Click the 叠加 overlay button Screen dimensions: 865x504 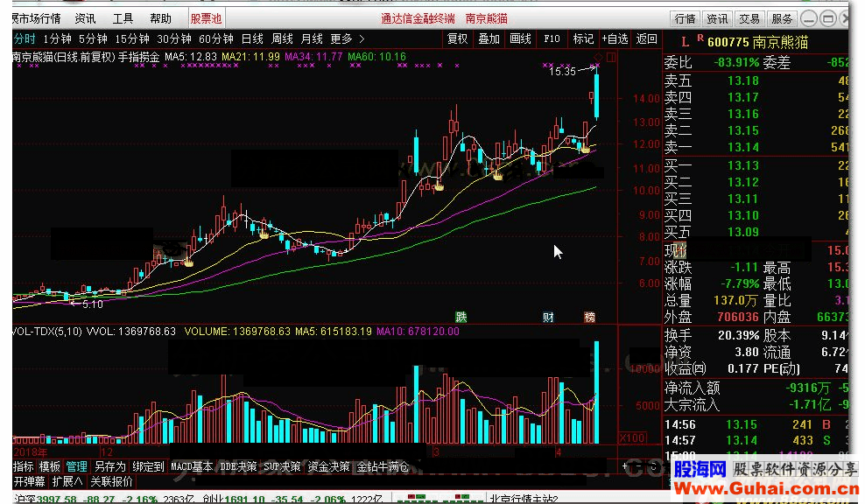coord(489,39)
